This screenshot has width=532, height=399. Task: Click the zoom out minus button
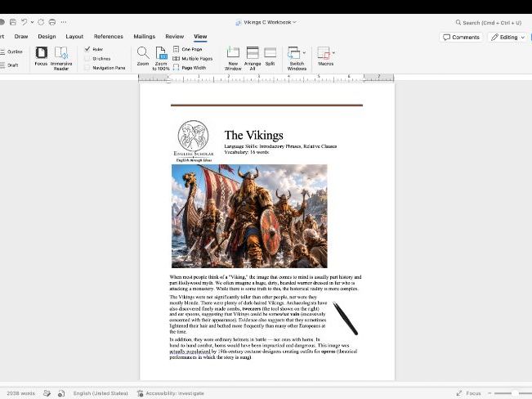coord(490,393)
